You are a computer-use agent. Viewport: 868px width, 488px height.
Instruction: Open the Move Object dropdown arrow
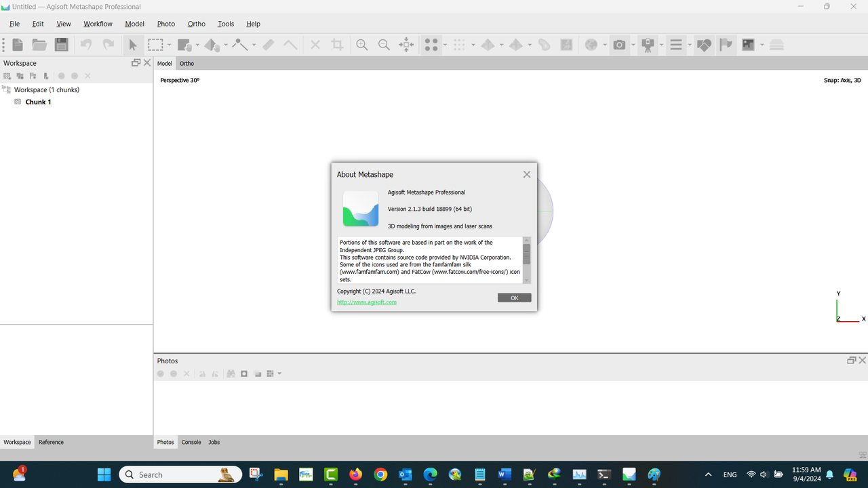click(226, 45)
